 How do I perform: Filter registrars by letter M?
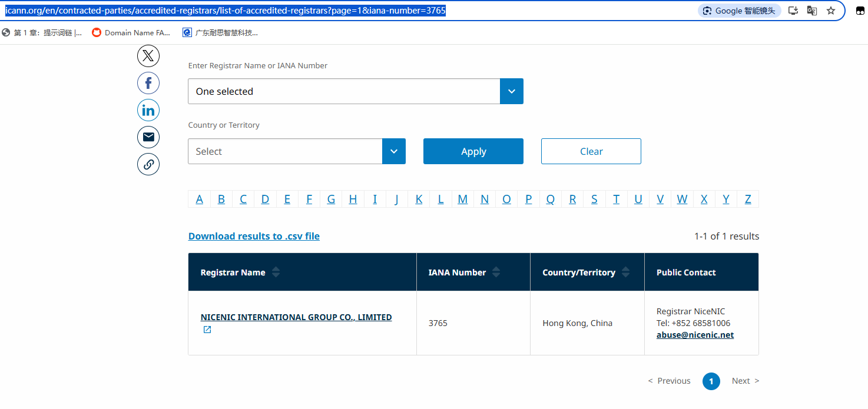pyautogui.click(x=463, y=199)
